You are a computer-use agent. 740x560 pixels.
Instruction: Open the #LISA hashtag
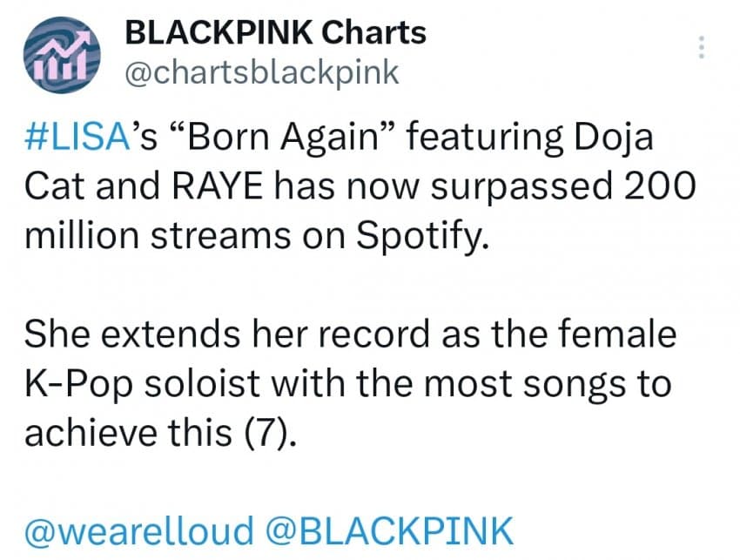coord(77,137)
